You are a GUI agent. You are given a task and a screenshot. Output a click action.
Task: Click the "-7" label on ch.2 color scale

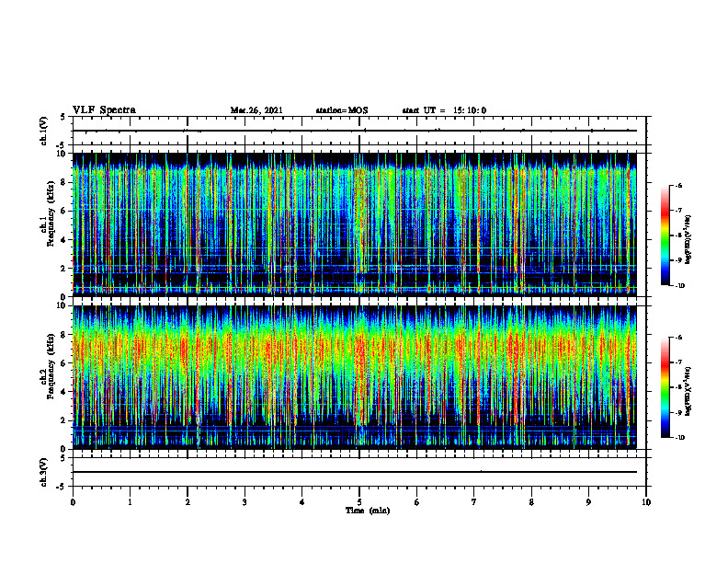point(677,362)
